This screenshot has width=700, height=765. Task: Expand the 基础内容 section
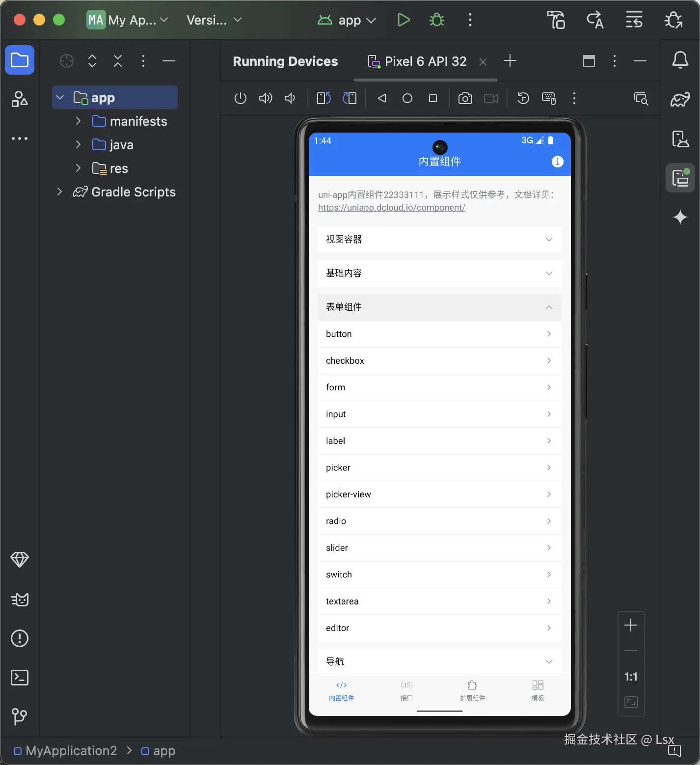click(x=439, y=273)
